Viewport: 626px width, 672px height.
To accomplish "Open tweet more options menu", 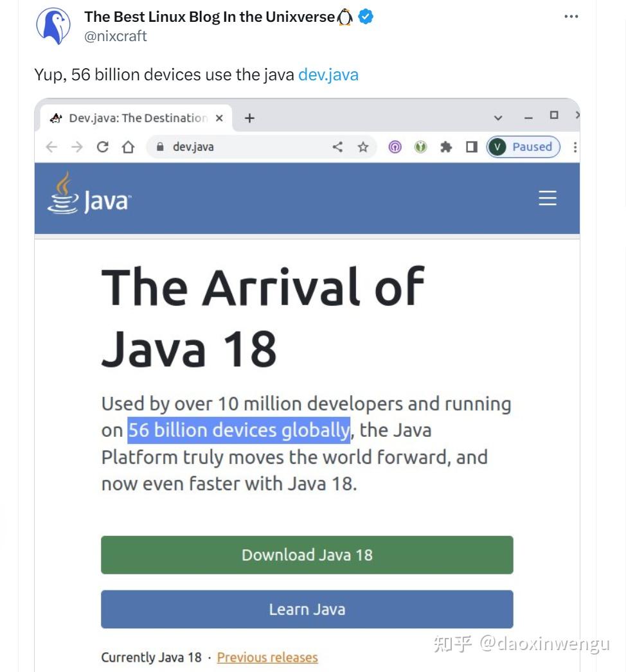I will [x=571, y=17].
